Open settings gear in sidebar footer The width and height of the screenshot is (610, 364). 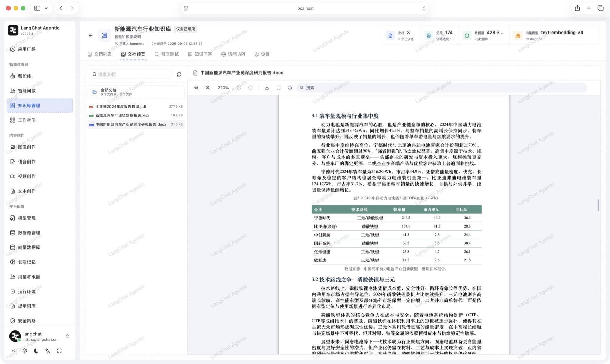[x=25, y=351]
